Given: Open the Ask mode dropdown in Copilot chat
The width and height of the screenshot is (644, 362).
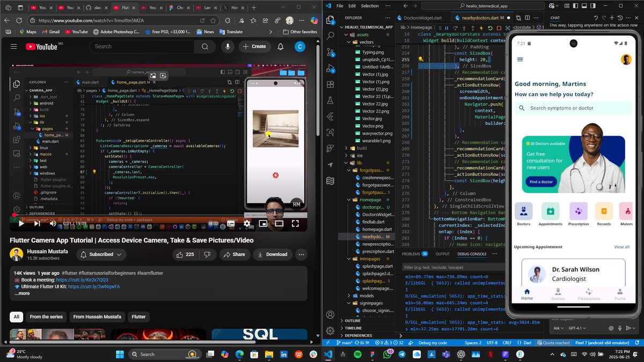Looking at the screenshot, I should [559, 328].
